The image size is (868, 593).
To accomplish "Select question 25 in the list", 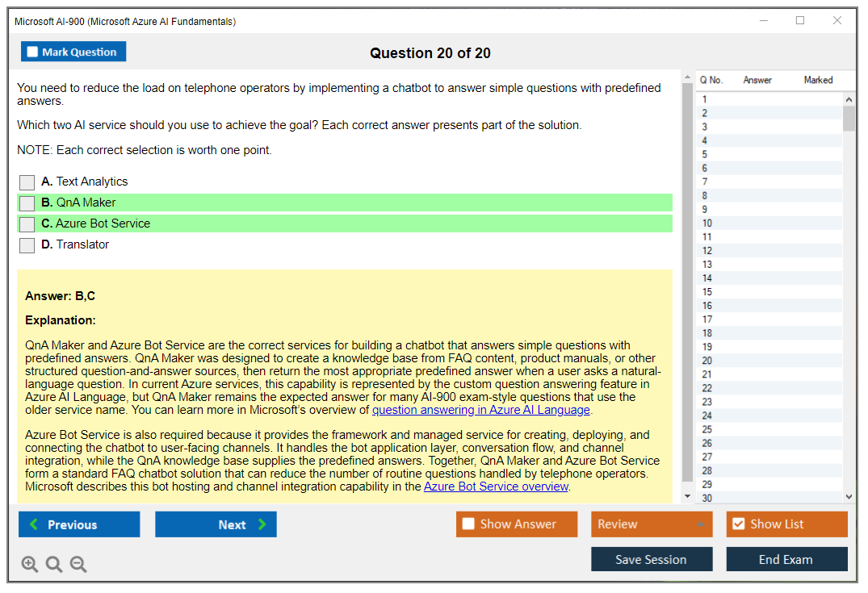I will coord(769,430).
